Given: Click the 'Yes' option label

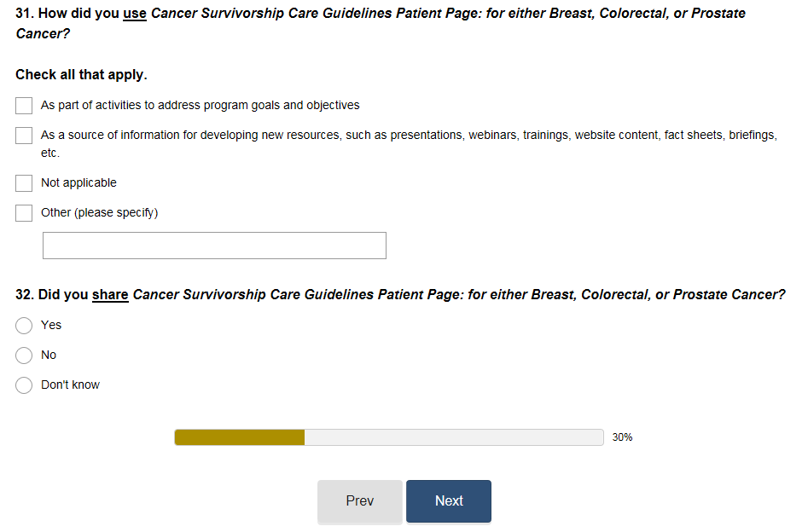Looking at the screenshot, I should pos(51,326).
